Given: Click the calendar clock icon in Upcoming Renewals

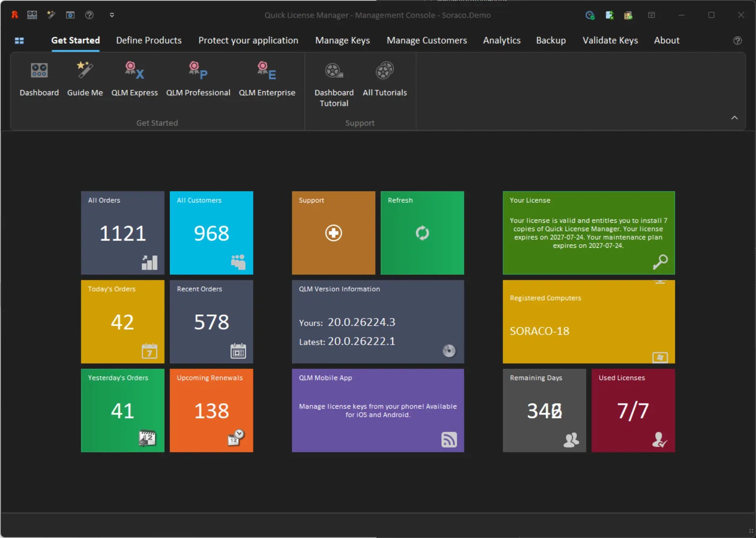Looking at the screenshot, I should [236, 438].
